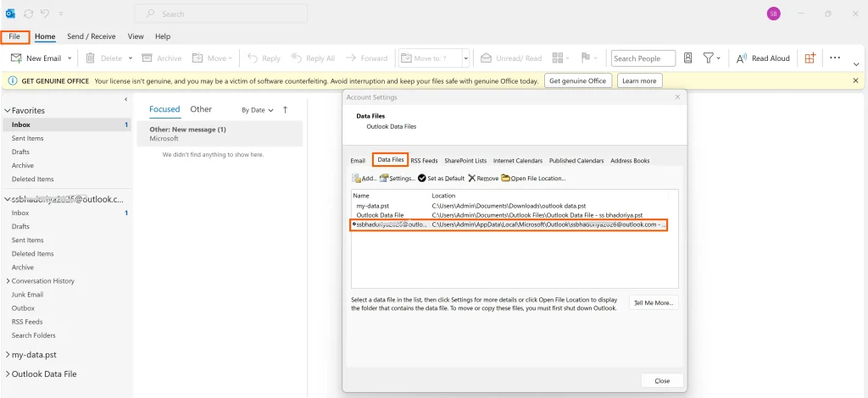The height and width of the screenshot is (398, 868).
Task: Click the Reply arrow icon
Action: [x=253, y=58]
